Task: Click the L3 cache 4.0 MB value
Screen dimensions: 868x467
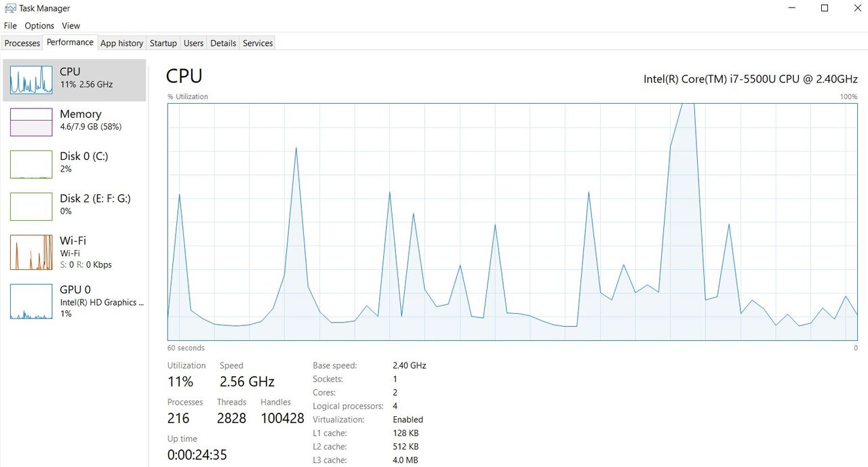Action: coord(405,460)
